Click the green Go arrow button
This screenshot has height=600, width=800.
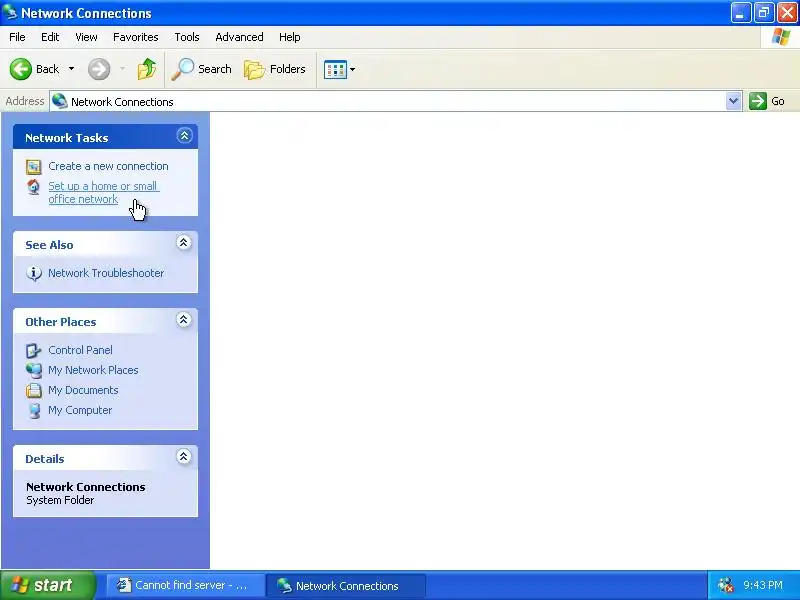758,101
